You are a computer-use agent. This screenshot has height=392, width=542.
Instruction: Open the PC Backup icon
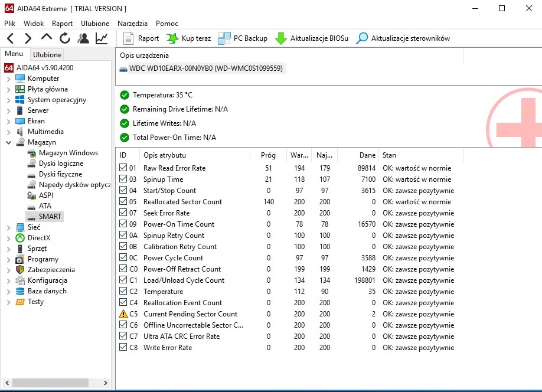pyautogui.click(x=224, y=38)
